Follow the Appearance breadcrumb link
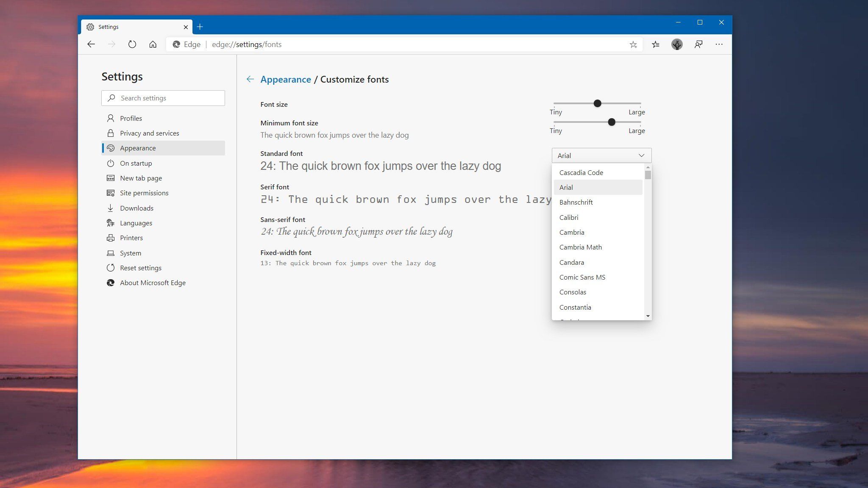Screen dimensions: 868x488 (x=286, y=79)
